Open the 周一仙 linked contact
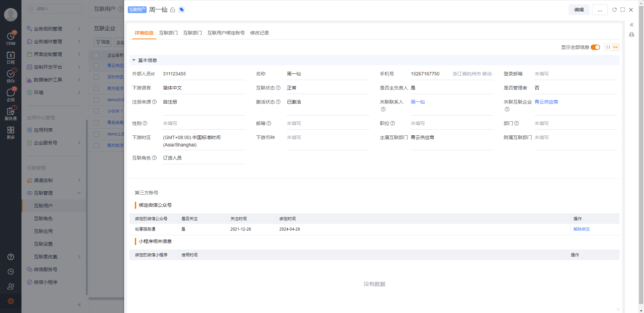This screenshot has width=644, height=313. coord(418,102)
